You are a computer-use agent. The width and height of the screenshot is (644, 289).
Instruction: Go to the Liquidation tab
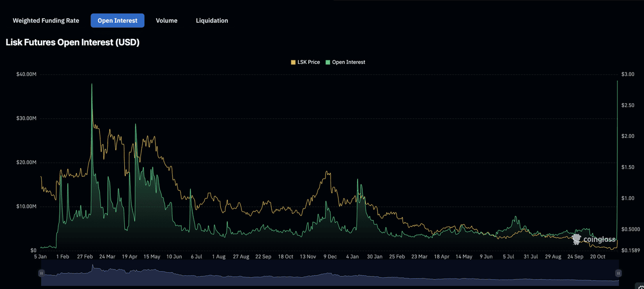click(x=212, y=21)
